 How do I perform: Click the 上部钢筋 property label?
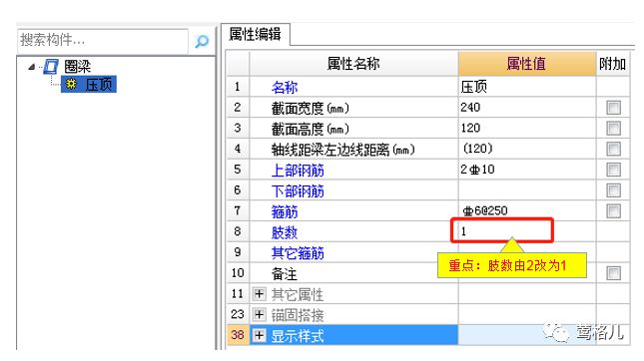coord(298,170)
